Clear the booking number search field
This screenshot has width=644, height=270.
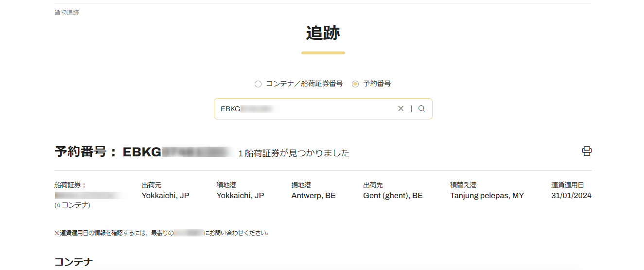click(x=401, y=109)
